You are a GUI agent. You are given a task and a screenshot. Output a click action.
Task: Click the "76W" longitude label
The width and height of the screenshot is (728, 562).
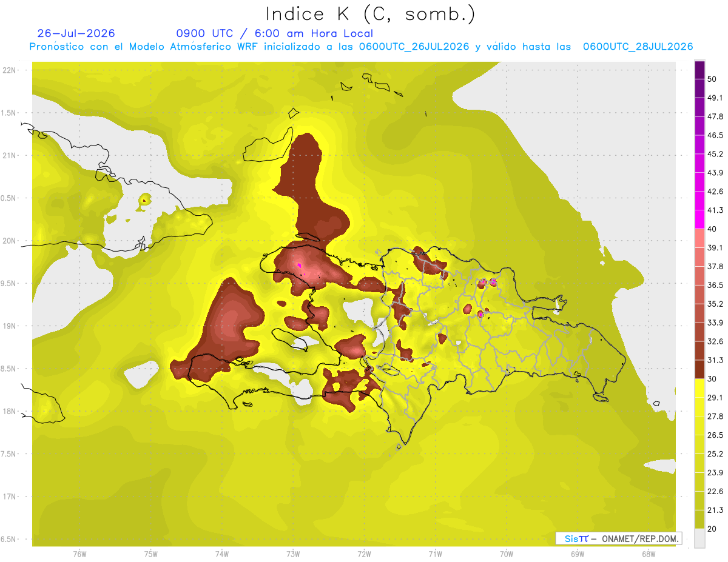coord(79,554)
